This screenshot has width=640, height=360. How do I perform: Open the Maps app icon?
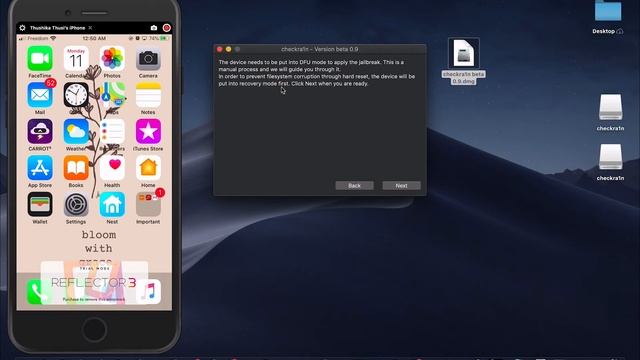tap(112, 95)
